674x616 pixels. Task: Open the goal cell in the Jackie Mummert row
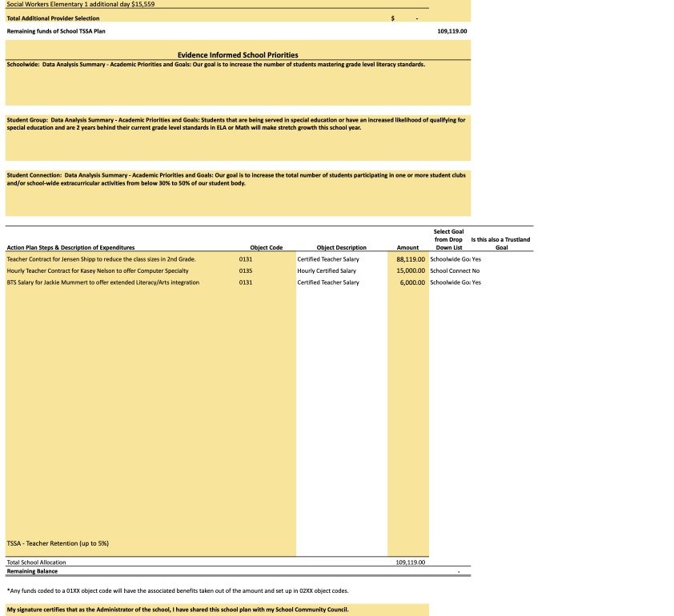450,282
